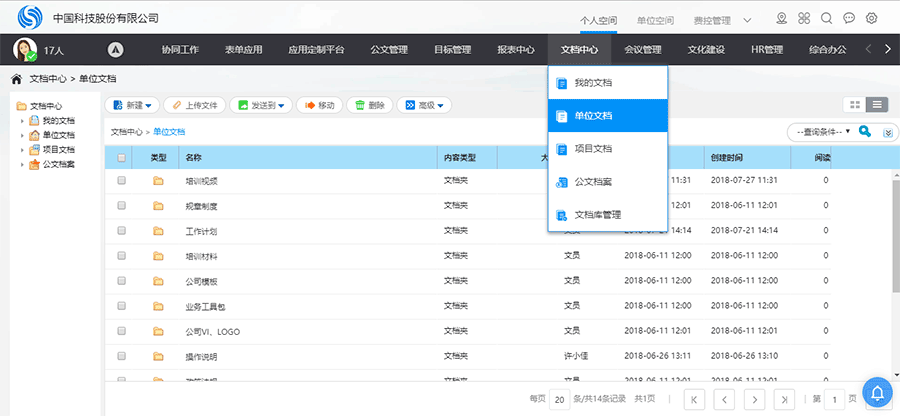Select checkbox beside 规章制度 folder

coord(122,206)
